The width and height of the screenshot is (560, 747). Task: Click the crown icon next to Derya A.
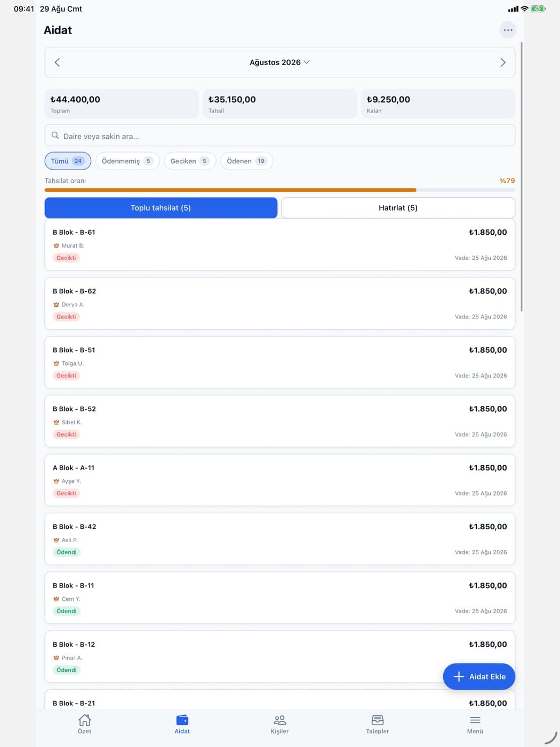[56, 305]
